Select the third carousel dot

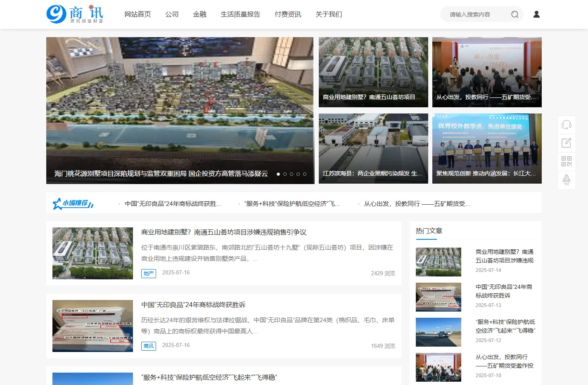click(292, 174)
